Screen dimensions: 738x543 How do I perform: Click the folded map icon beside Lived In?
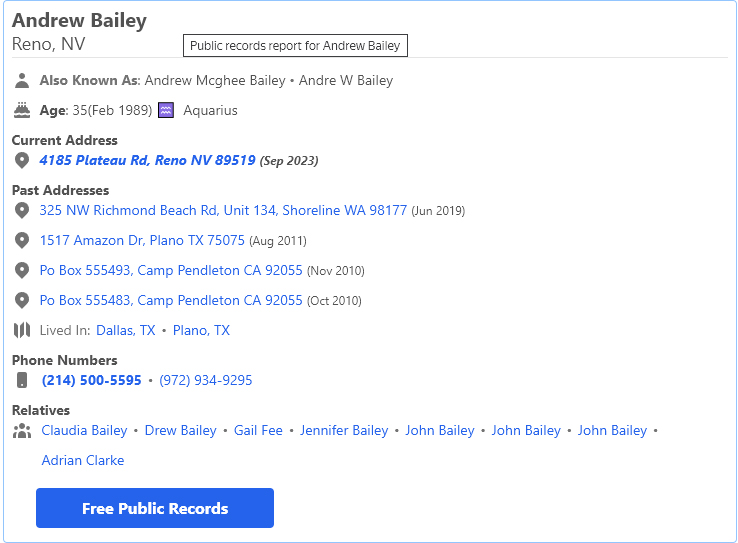pos(22,331)
